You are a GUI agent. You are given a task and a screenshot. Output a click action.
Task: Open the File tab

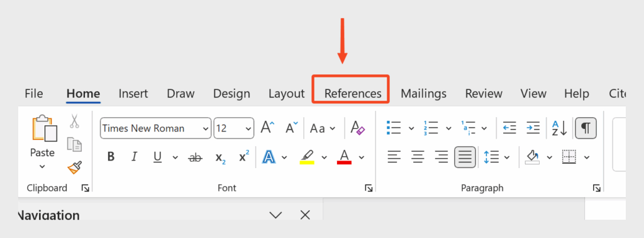tap(34, 93)
